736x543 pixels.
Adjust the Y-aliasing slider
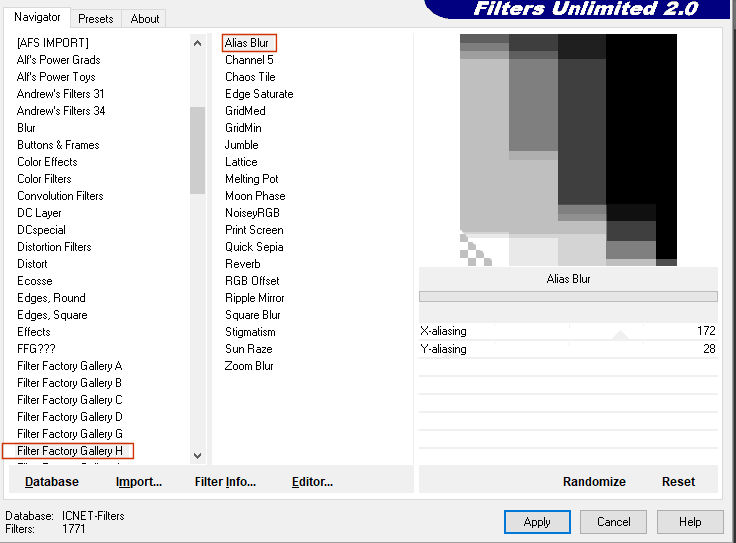568,349
